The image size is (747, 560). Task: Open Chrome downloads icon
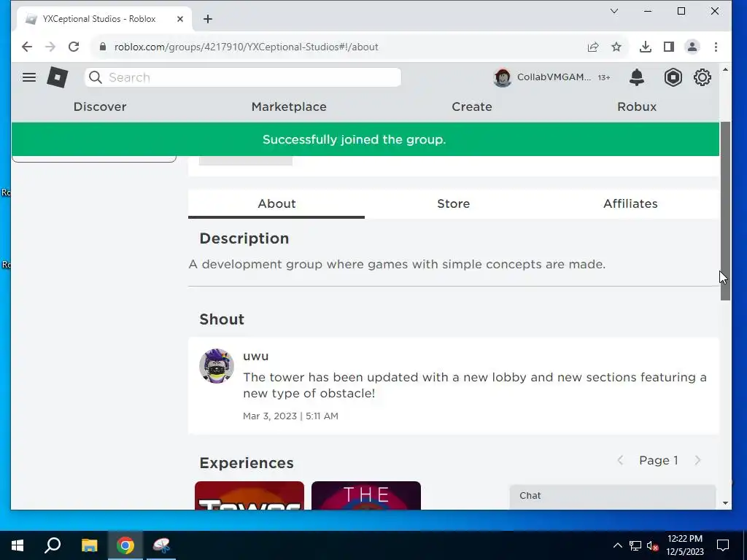pos(645,47)
